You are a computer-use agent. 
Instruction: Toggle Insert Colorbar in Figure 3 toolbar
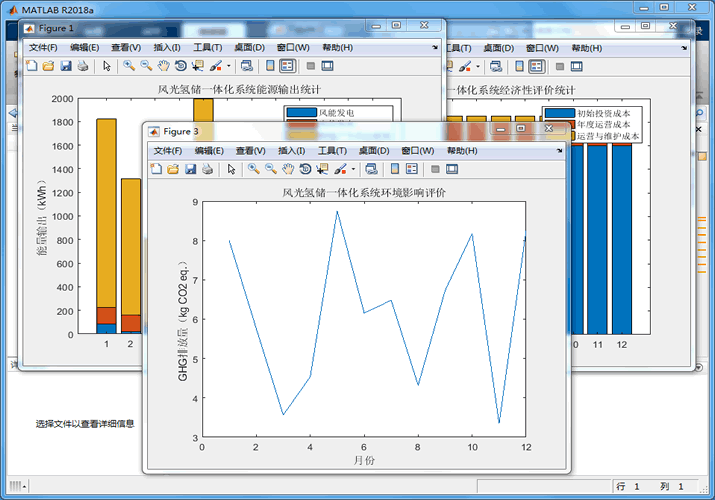[393, 169]
